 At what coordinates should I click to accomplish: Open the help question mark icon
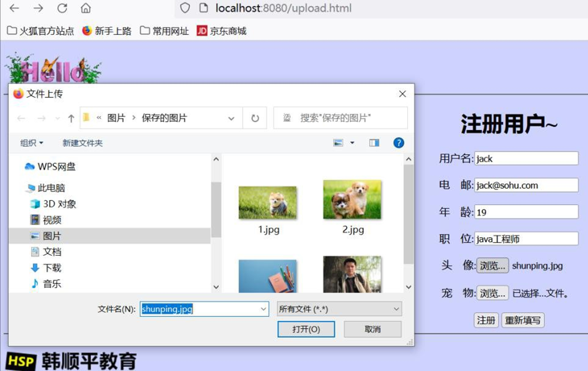pyautogui.click(x=399, y=143)
